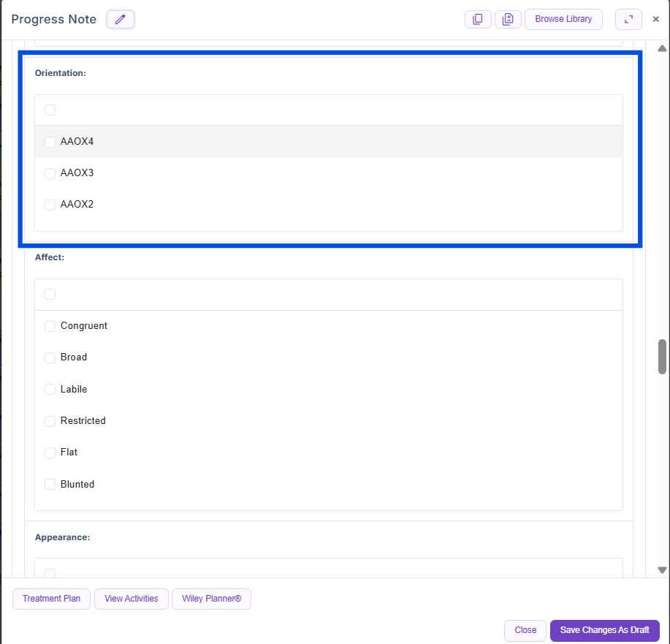Screen dimensions: 670x644
Task: Tick the AAOX2 checkbox
Action: point(50,205)
